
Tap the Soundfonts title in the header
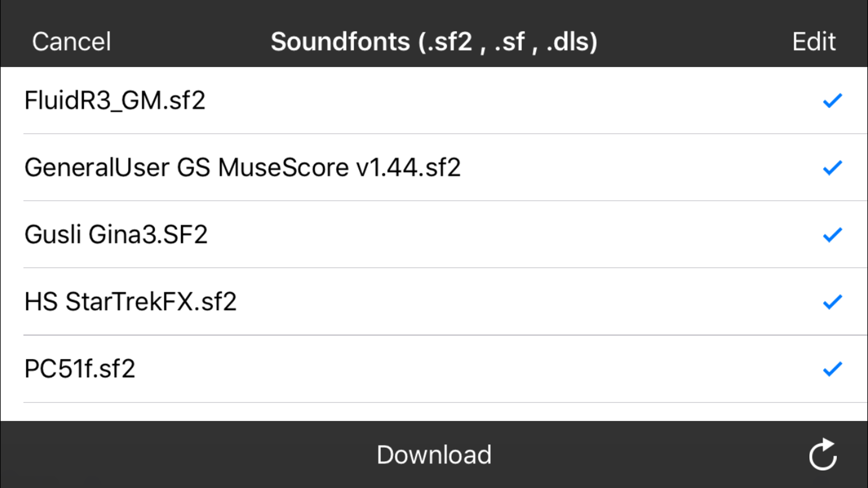[434, 40]
